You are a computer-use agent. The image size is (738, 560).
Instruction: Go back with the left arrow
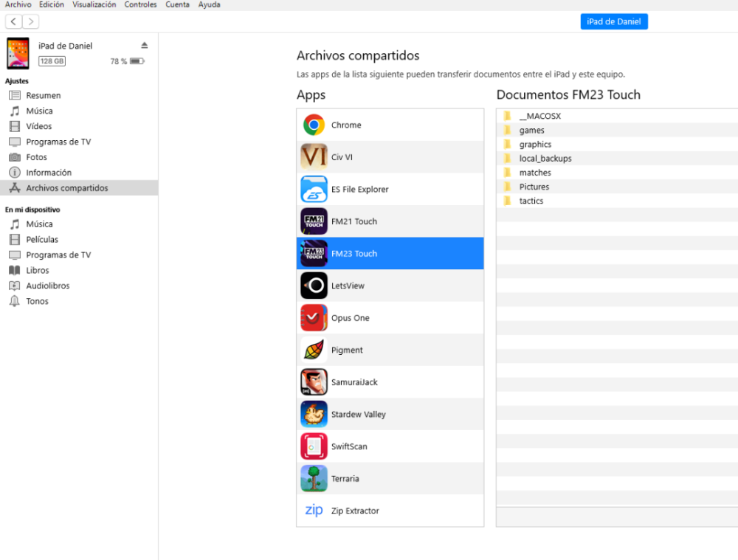13,21
